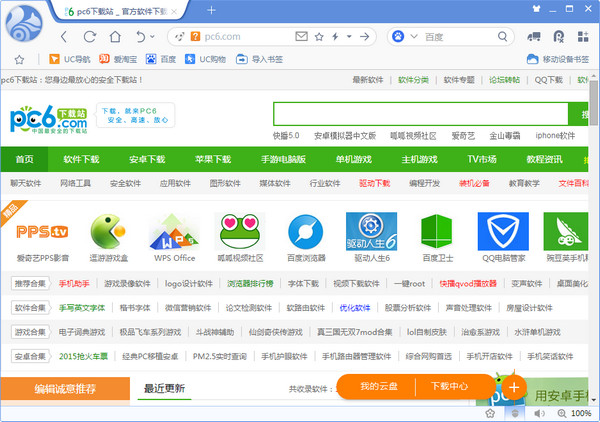600x422 pixels.
Task: Open the home page icon
Action: (115, 37)
